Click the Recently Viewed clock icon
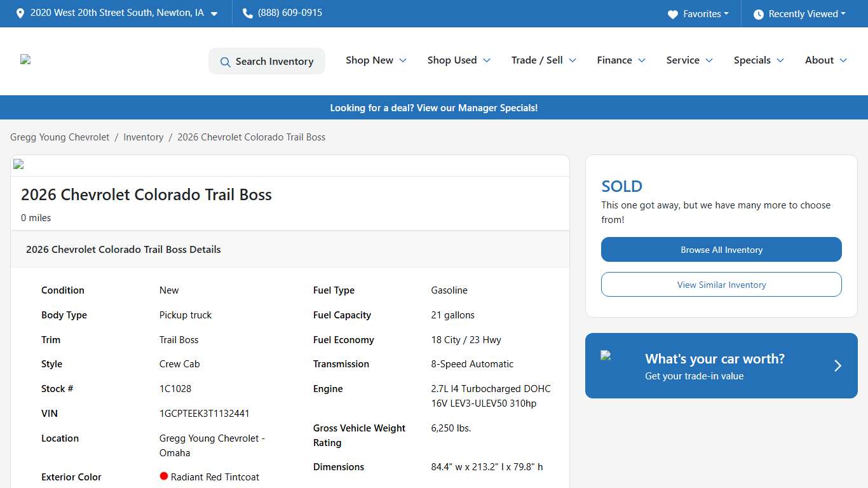The image size is (868, 488). pyautogui.click(x=758, y=14)
